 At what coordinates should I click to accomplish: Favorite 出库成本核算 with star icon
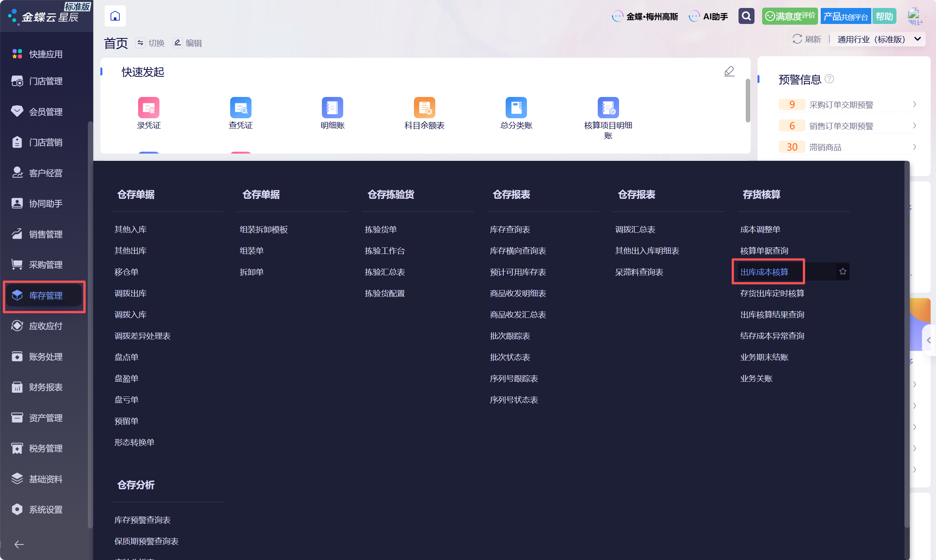click(842, 271)
